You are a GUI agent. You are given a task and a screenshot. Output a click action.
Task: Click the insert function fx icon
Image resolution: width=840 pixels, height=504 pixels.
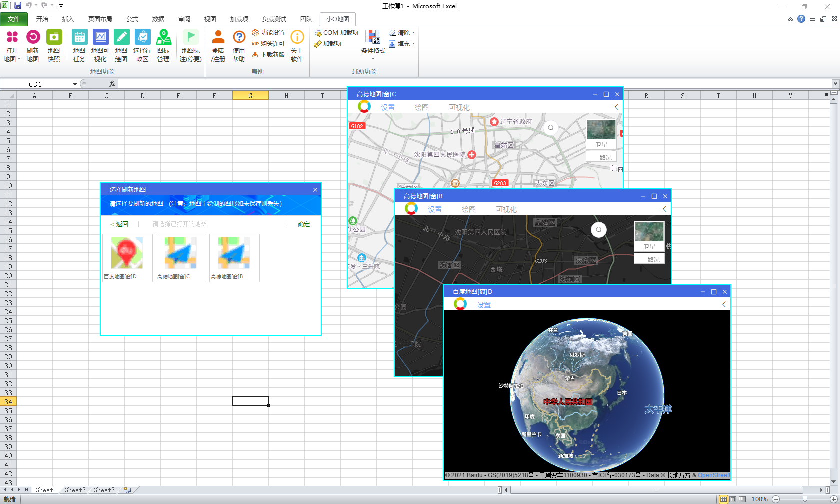tap(112, 84)
